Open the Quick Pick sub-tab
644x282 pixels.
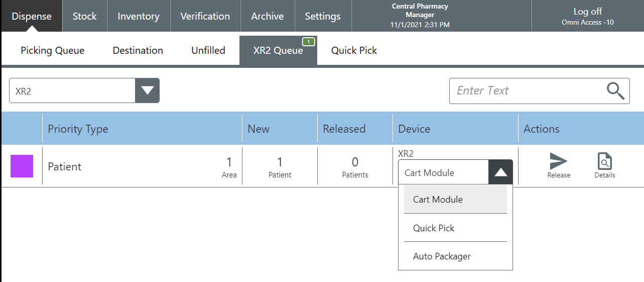point(354,50)
